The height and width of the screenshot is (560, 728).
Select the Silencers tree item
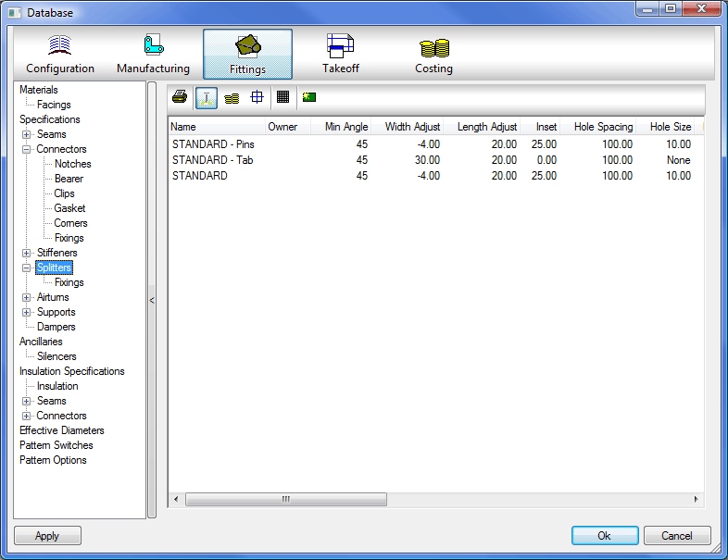56,356
